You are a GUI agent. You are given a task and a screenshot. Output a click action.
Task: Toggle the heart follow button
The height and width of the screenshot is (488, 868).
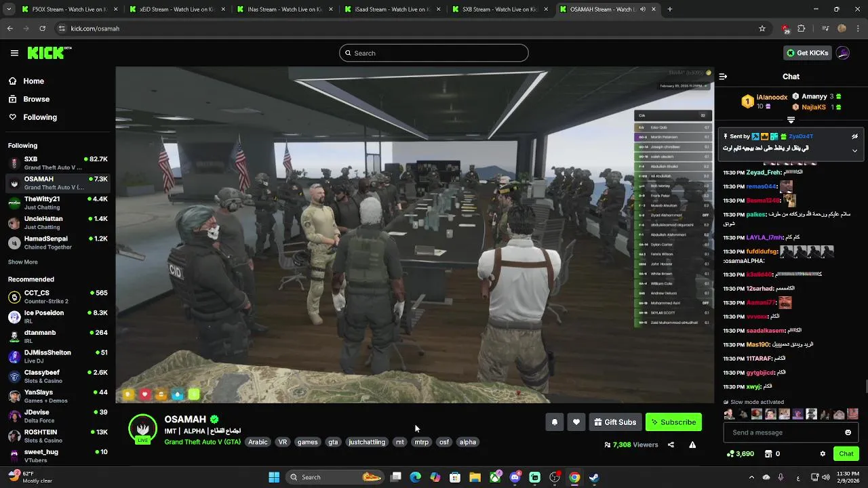pos(576,422)
